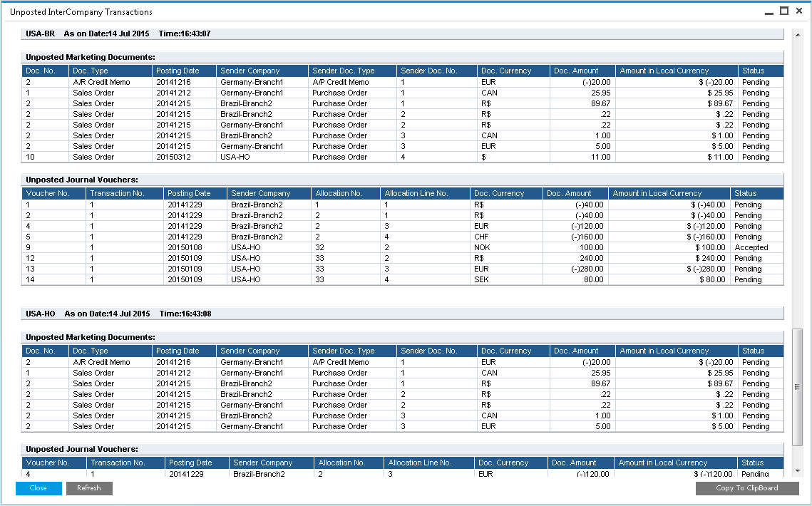Select $ 80.00 local currency amount

click(669, 279)
